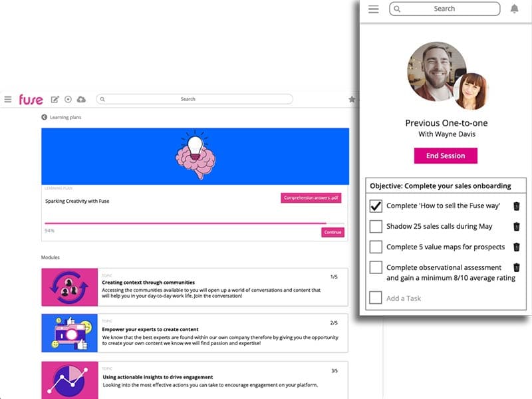This screenshot has height=399, width=532.
Task: Click the search field in the Fuse main toolbar
Action: point(194,99)
